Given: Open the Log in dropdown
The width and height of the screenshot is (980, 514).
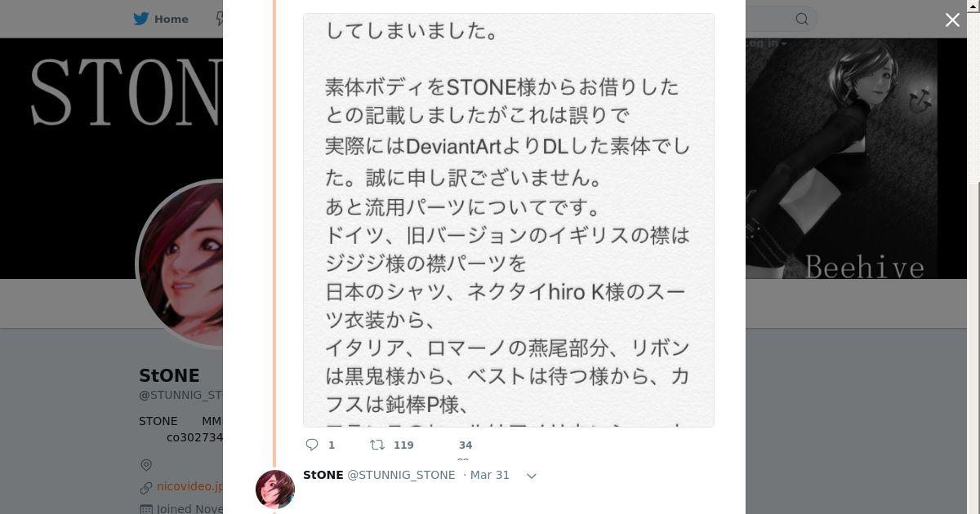Looking at the screenshot, I should pos(764,43).
